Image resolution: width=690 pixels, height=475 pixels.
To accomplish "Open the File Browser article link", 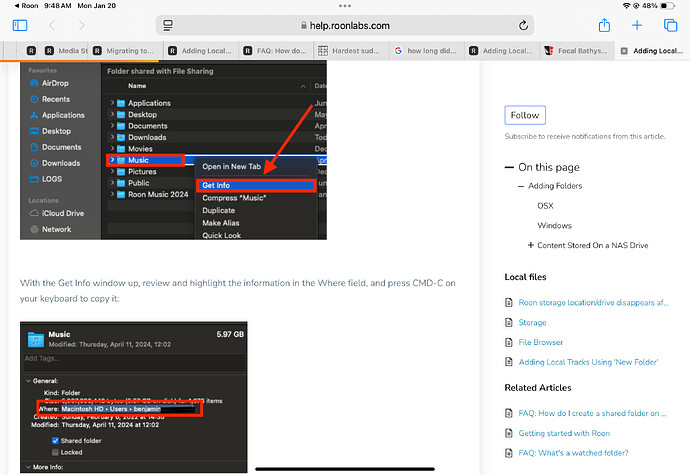I will tap(540, 342).
